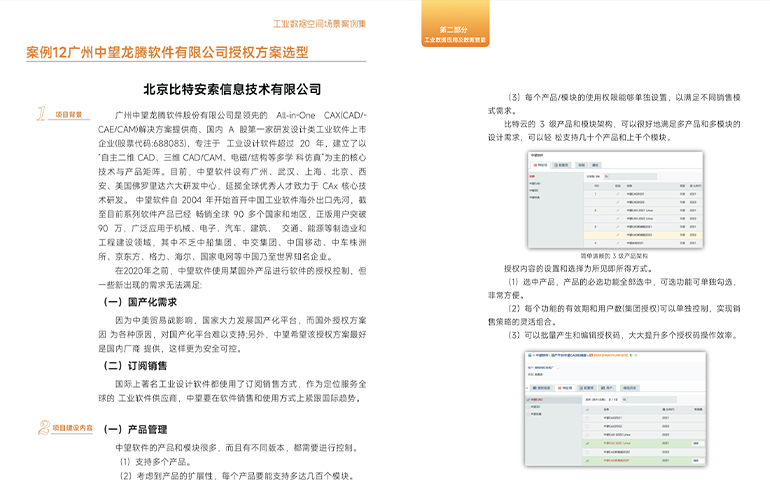770x494 pixels.
Task: Tick the checkbox of the second authorization table row
Action: click(587, 426)
